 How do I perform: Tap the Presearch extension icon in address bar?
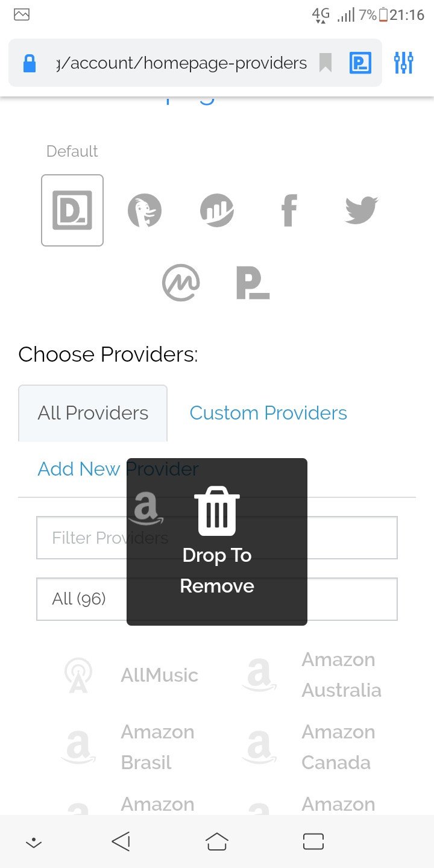point(360,63)
